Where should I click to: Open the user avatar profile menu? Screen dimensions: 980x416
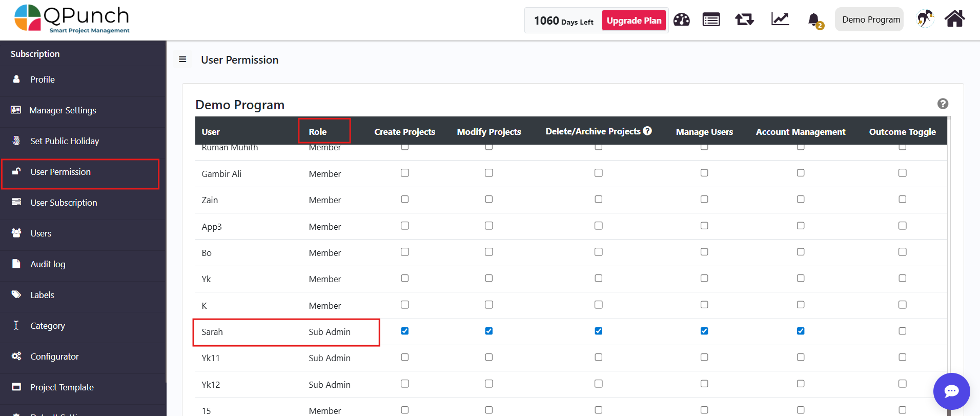[925, 19]
